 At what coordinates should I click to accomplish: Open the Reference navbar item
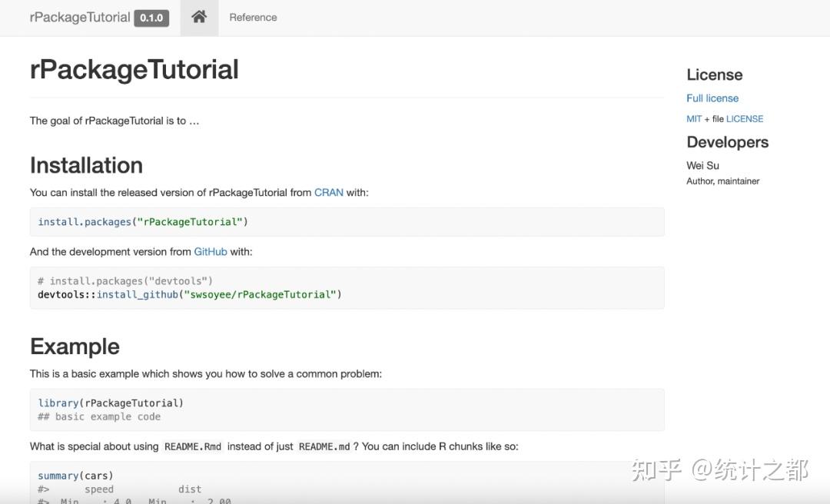253,17
